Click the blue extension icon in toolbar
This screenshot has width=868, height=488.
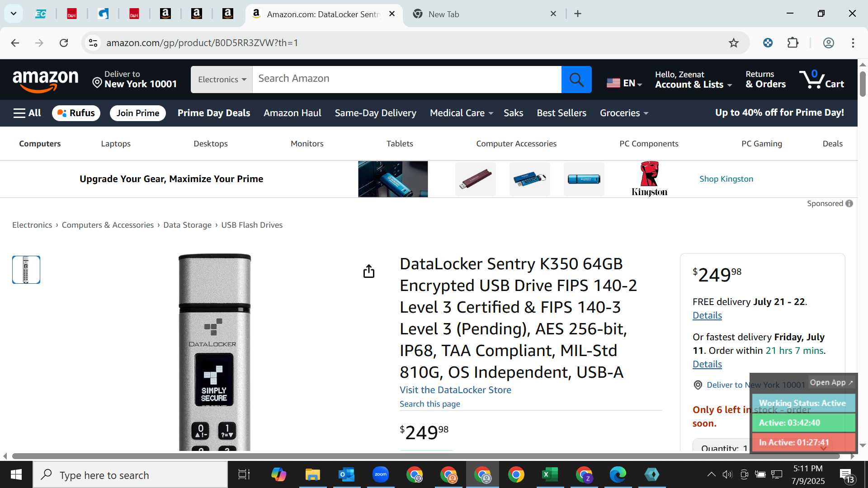pyautogui.click(x=768, y=43)
